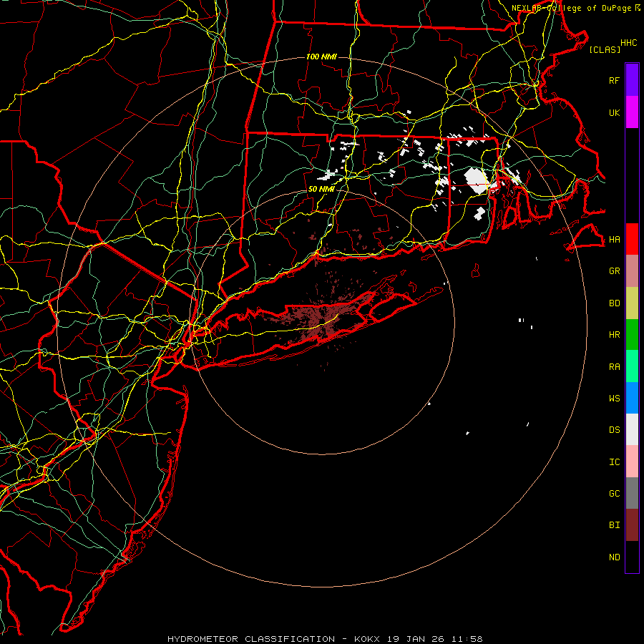Click the "ND" legend label

(x=614, y=557)
